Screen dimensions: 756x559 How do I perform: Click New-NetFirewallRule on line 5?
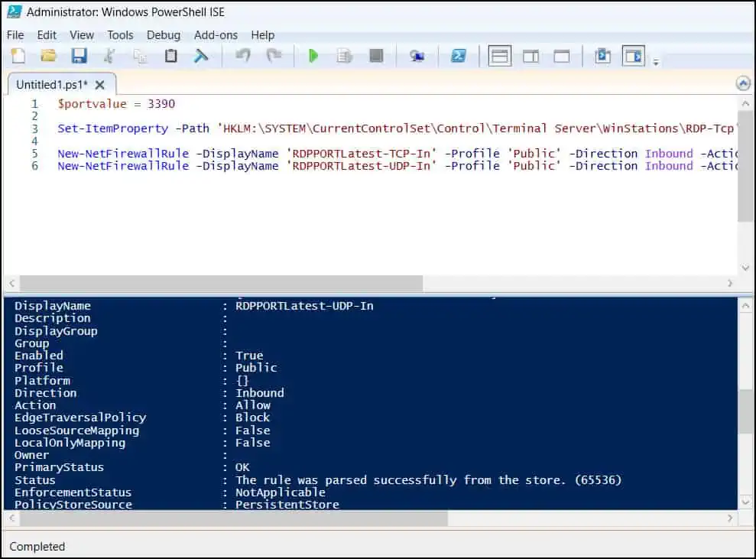coord(123,154)
